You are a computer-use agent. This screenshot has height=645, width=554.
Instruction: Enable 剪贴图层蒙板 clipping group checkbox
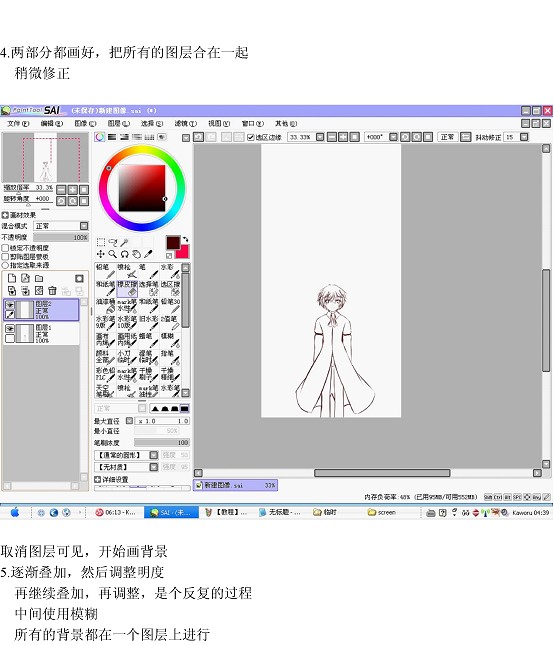pyautogui.click(x=5, y=257)
